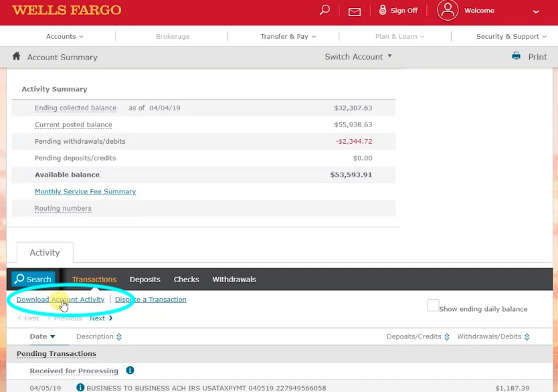The width and height of the screenshot is (558, 392).
Task: Click Current posted balance label
Action: point(74,124)
